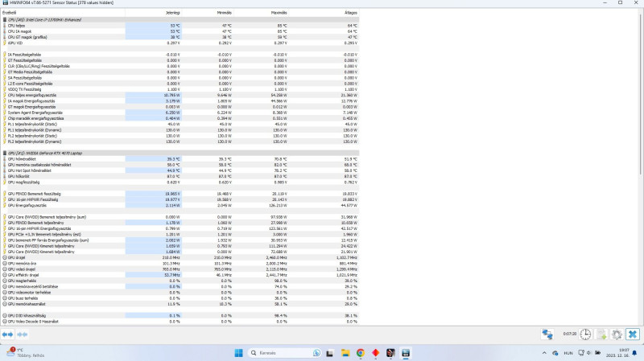Select the GPU órajel row
Viewport: 644px width, 361px height.
[180, 257]
